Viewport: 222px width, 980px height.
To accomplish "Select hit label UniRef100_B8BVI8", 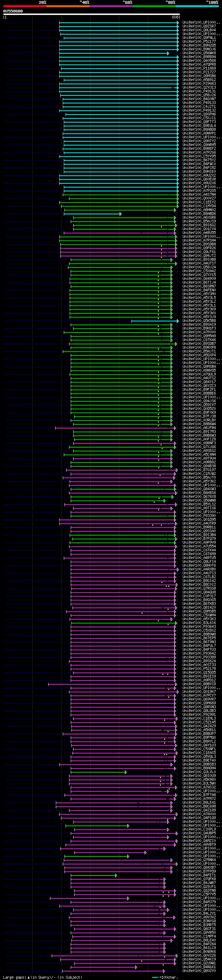I will point(199,685).
